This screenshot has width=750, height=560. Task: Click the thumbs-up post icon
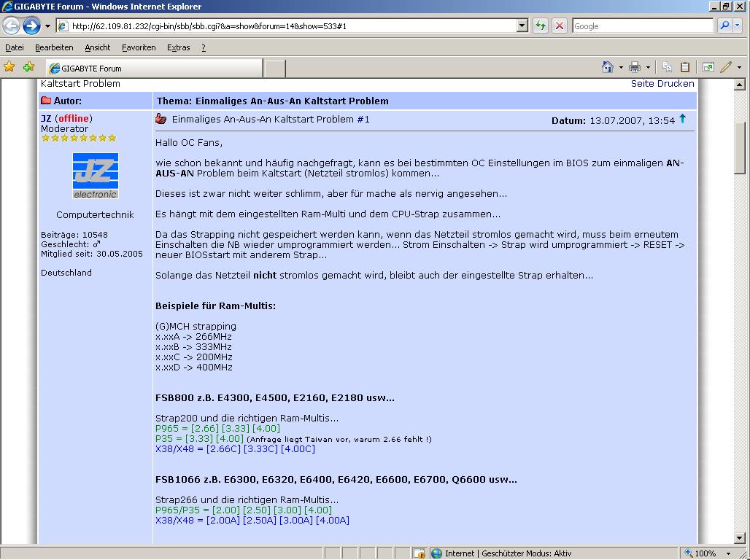(x=161, y=119)
